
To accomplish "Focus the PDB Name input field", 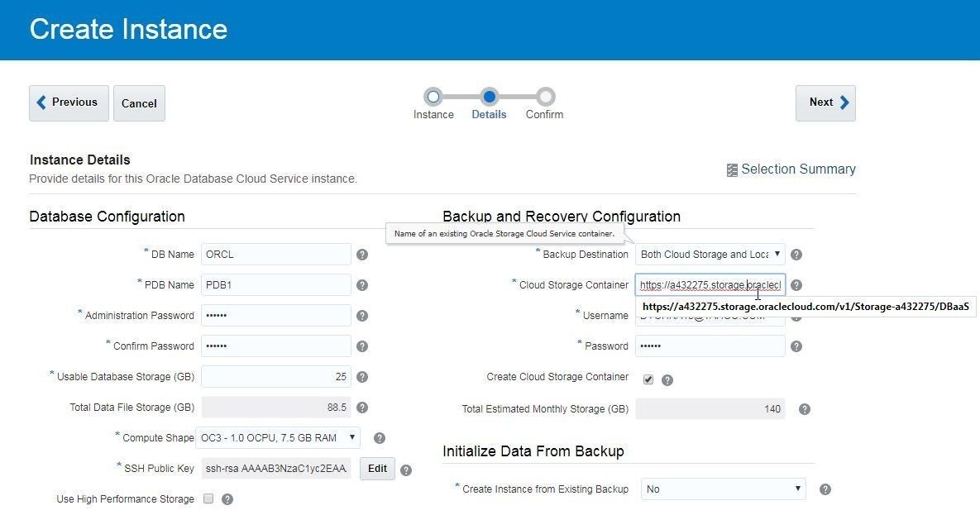I will pos(276,285).
